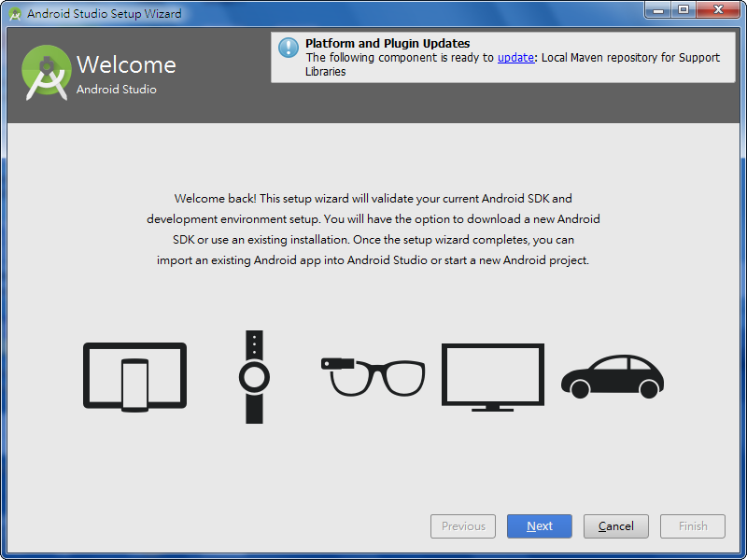Screen dimensions: 747x560
Task: Click the disabled Finish button
Action: 693,526
